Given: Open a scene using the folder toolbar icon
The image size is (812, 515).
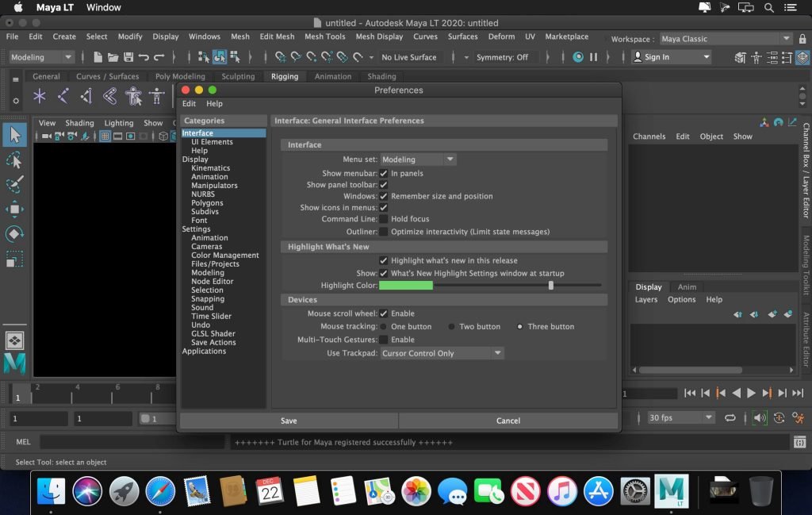Looking at the screenshot, I should pos(113,56).
